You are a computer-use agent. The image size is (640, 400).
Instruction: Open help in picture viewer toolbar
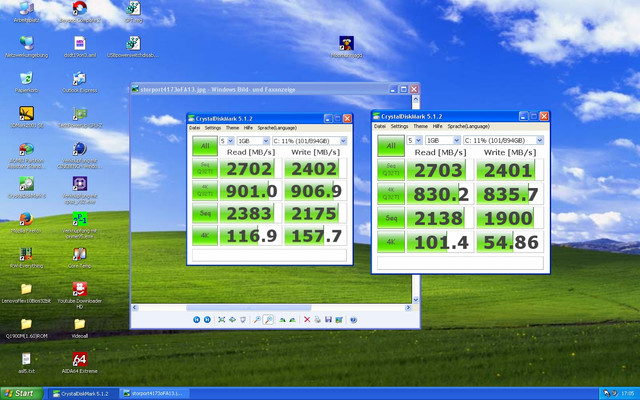tap(353, 320)
